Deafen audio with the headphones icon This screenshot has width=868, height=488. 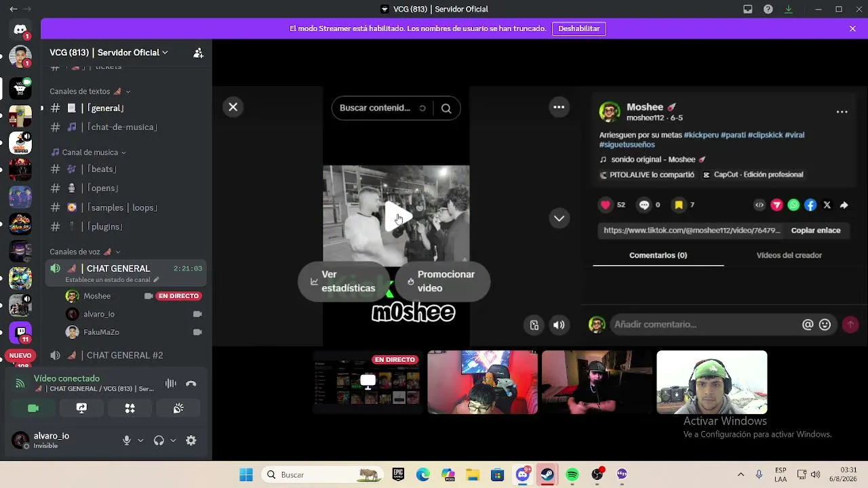click(159, 441)
